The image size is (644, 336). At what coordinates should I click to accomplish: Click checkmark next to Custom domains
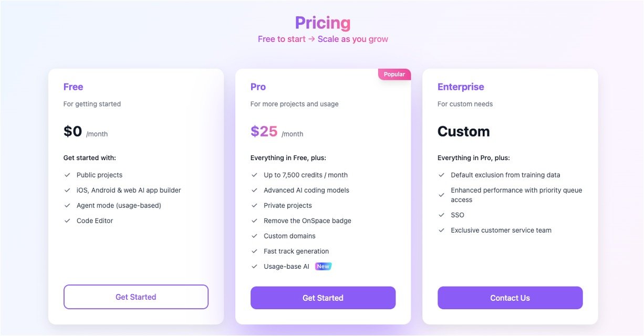click(254, 236)
